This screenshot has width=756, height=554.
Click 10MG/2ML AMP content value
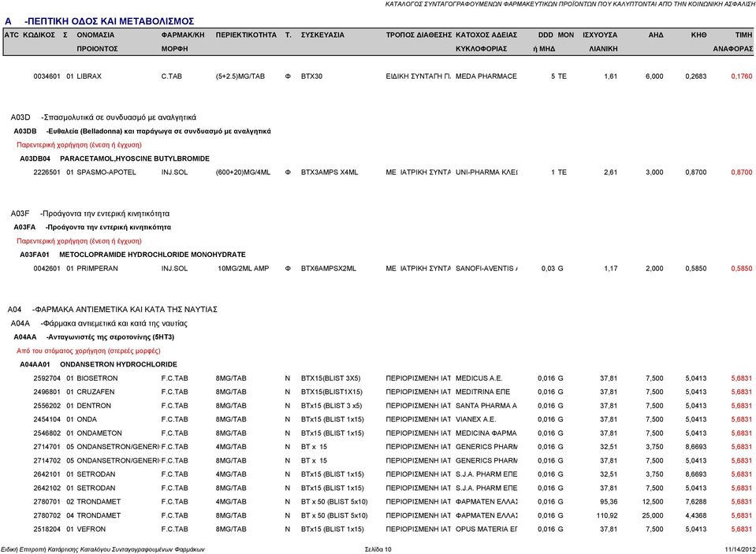coord(243,269)
